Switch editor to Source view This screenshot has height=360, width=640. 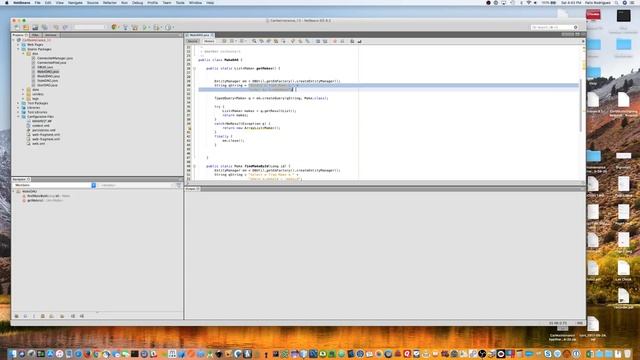pyautogui.click(x=193, y=41)
